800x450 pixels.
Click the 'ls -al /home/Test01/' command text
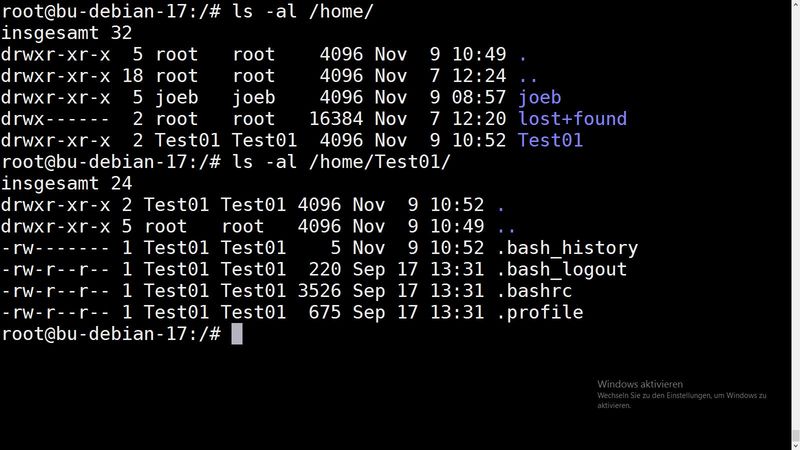341,162
